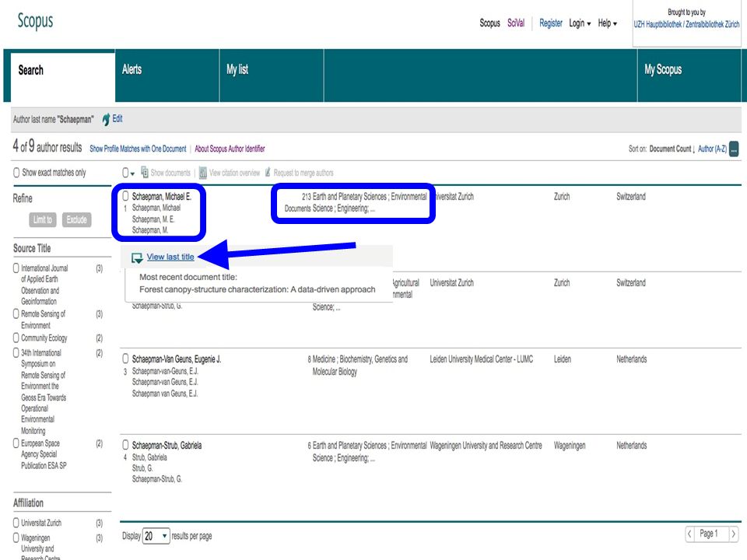Click the SciVal top navigation link

tap(516, 23)
